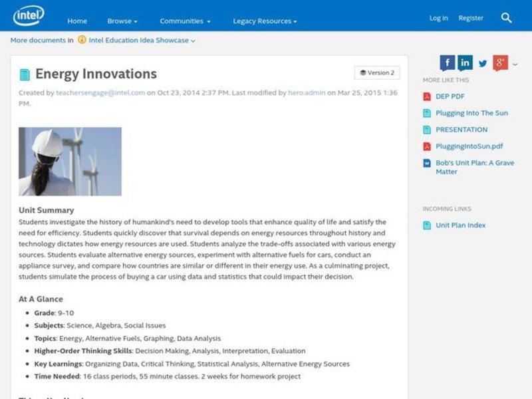Select Home in the navigation bar

click(78, 21)
